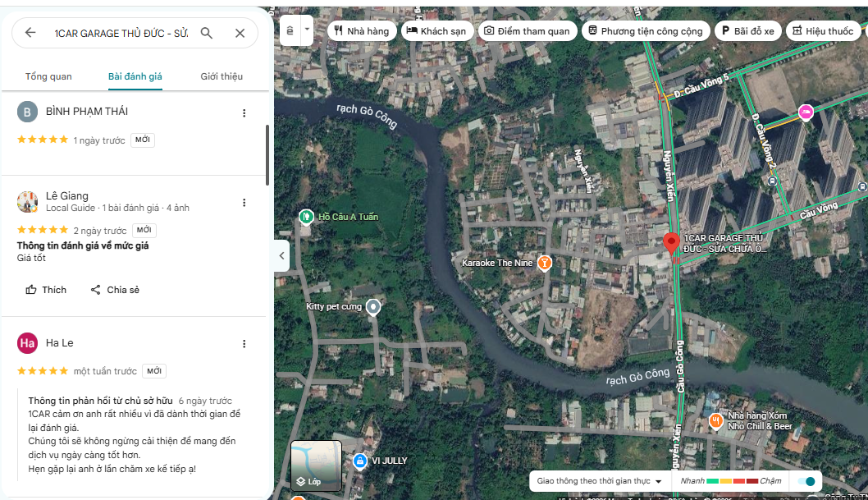The image size is (868, 500).
Task: Click the Karaoke The Nine map marker
Action: (x=545, y=263)
